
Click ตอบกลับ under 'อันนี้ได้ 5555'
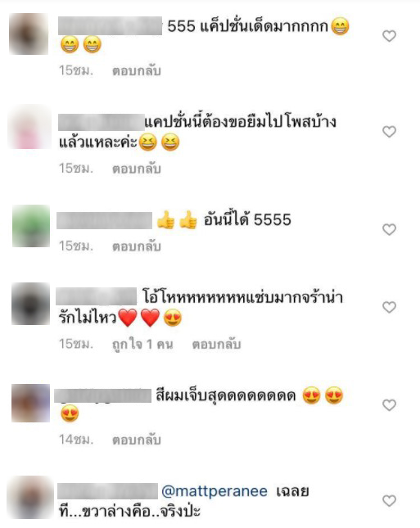click(137, 246)
